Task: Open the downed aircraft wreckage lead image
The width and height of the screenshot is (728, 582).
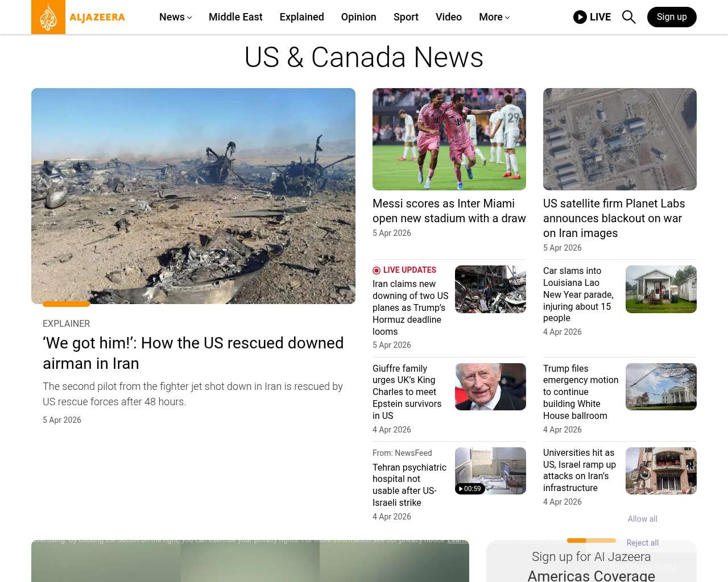Action: (x=193, y=196)
